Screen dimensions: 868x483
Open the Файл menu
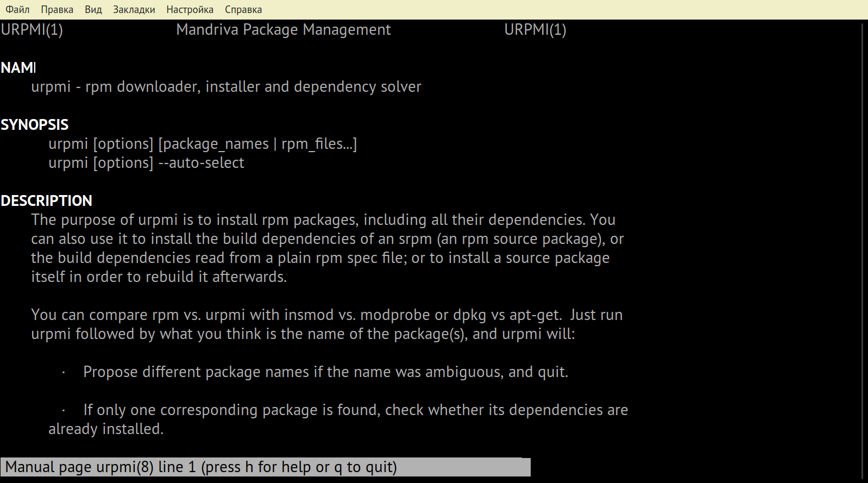coord(17,9)
